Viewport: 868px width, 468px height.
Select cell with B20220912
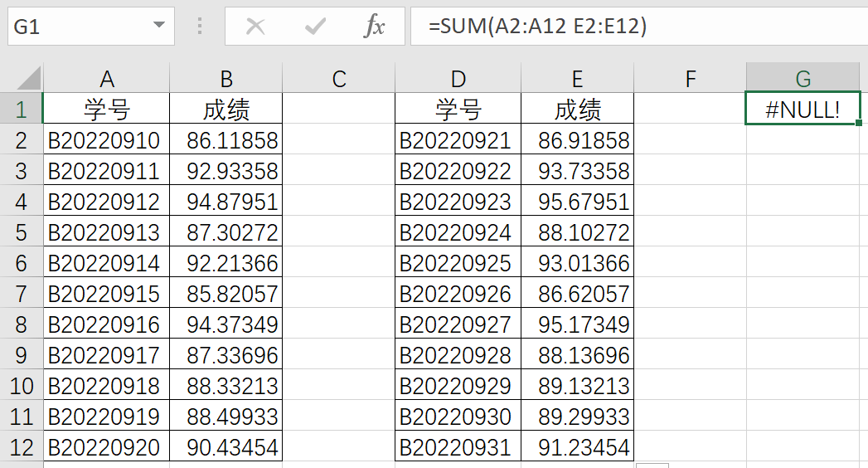pyautogui.click(x=107, y=201)
